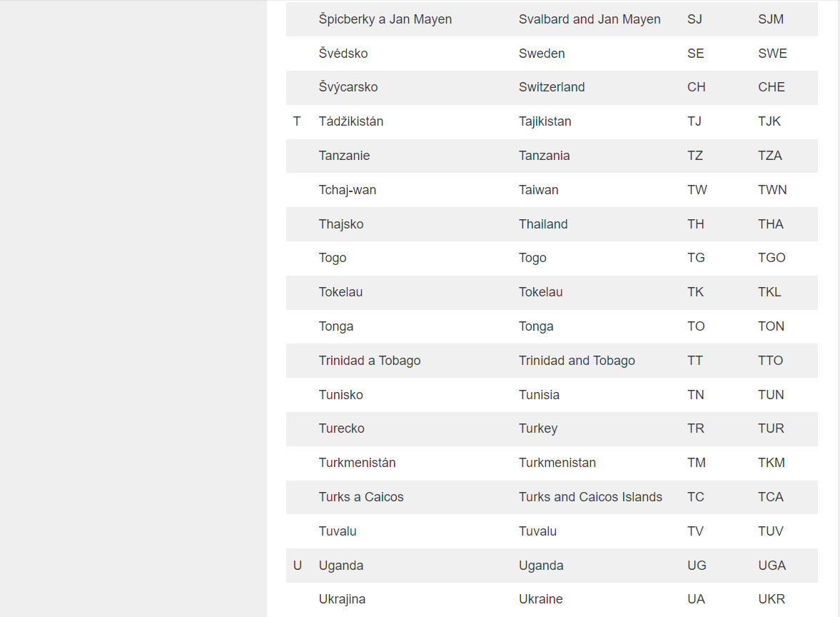This screenshot has width=840, height=617.
Task: Click the Czech name Tunisko
Action: (x=340, y=395)
